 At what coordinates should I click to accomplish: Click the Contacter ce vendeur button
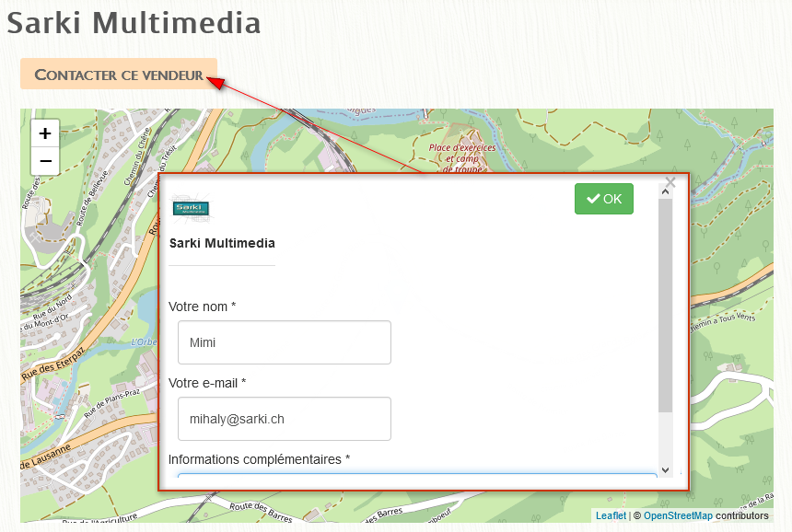(119, 75)
